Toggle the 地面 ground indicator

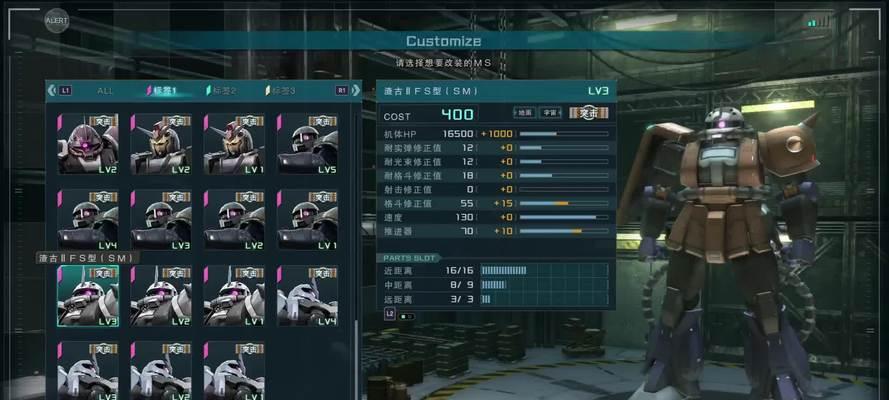[x=524, y=113]
